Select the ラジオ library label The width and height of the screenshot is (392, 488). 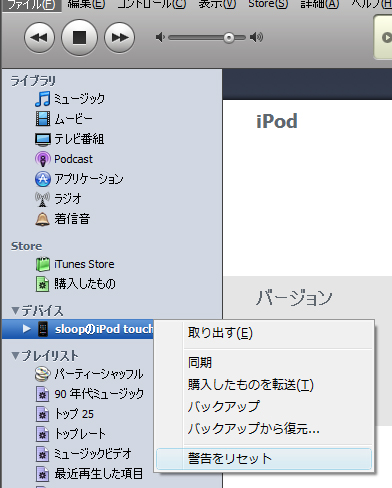tap(68, 199)
